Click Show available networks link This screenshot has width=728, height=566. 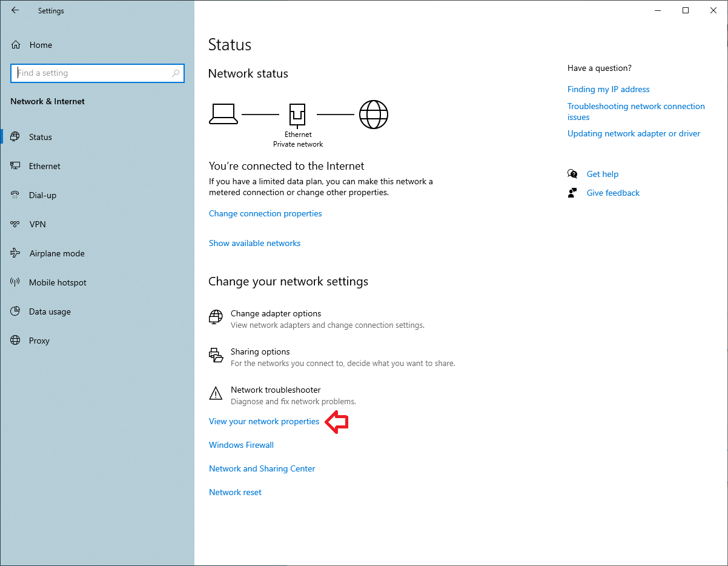point(254,243)
